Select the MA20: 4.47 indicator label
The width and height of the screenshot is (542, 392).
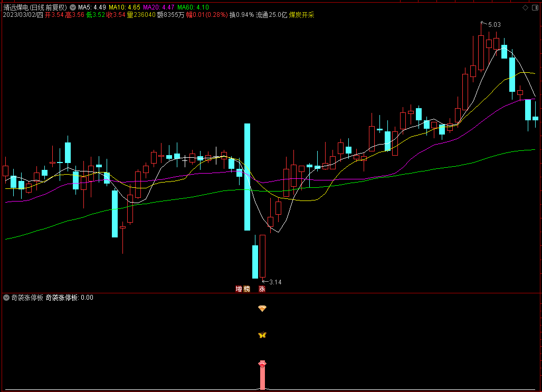(159, 7)
